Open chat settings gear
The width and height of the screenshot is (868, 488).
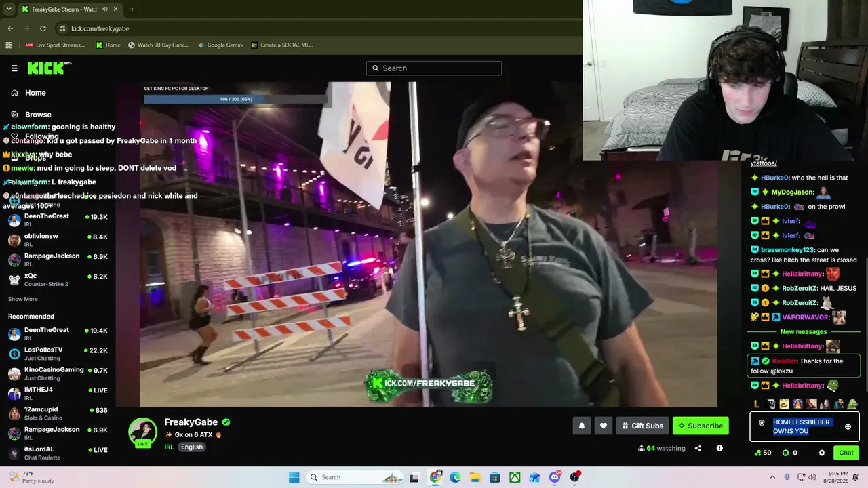point(822,453)
